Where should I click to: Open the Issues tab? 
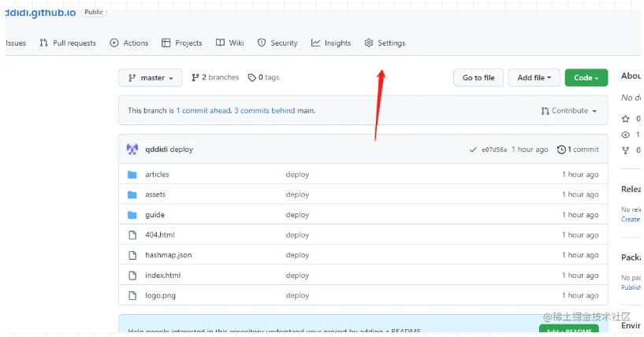click(16, 43)
